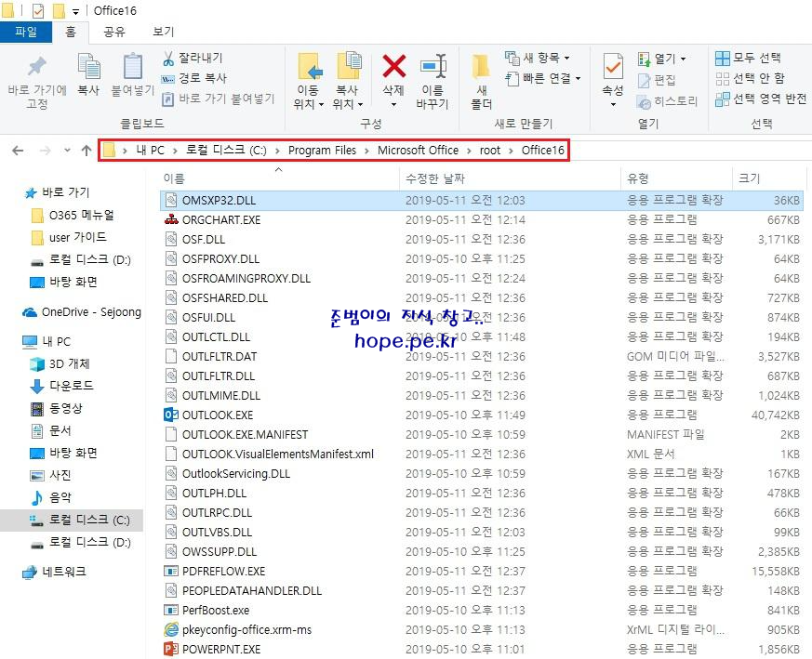Screen dimensions: 812x659
Task: Click the Properties icon in quick access toolbar
Action: [x=38, y=11]
